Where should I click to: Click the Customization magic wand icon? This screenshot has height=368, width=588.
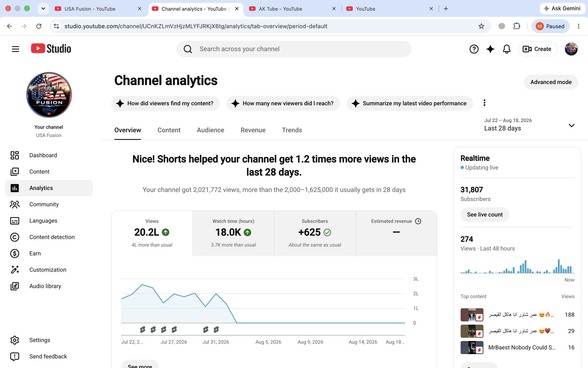point(14,270)
